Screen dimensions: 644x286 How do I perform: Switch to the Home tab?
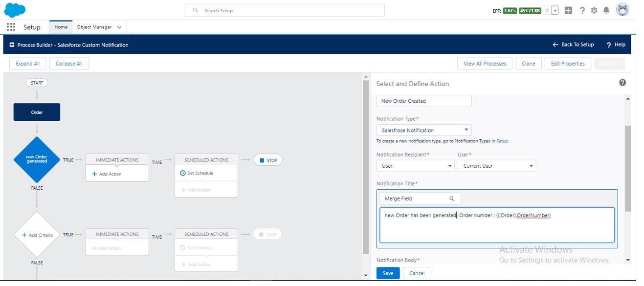[61, 27]
